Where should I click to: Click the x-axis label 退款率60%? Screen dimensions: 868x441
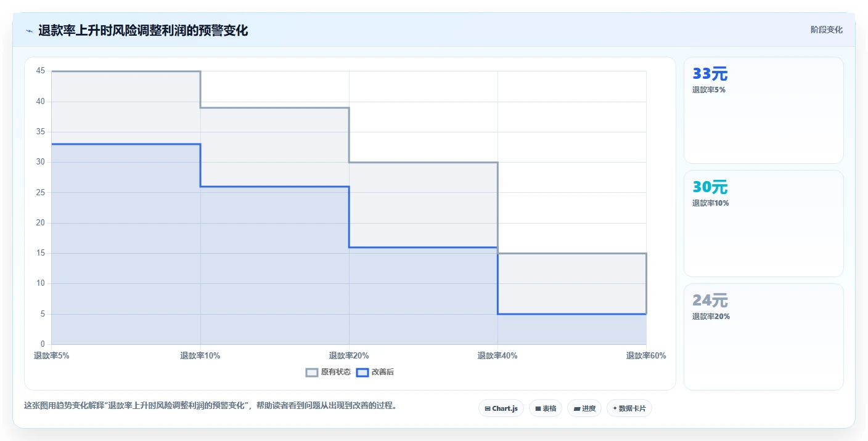point(646,355)
